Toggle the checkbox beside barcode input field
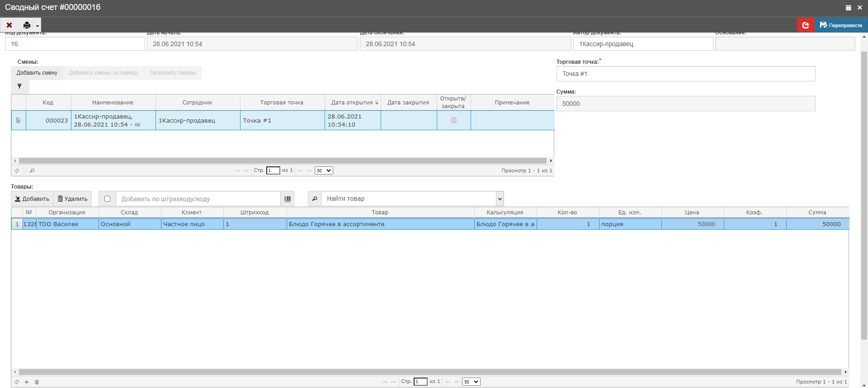 [107, 199]
